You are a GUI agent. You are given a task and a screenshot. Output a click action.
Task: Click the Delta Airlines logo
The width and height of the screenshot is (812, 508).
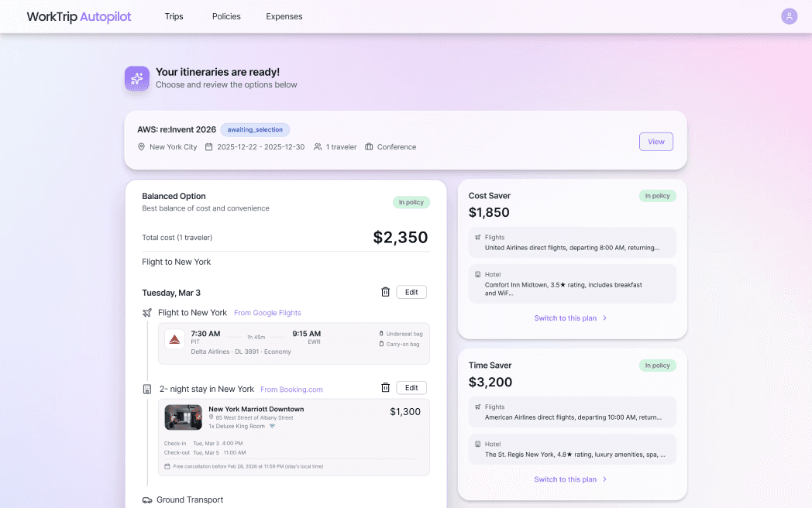point(174,340)
